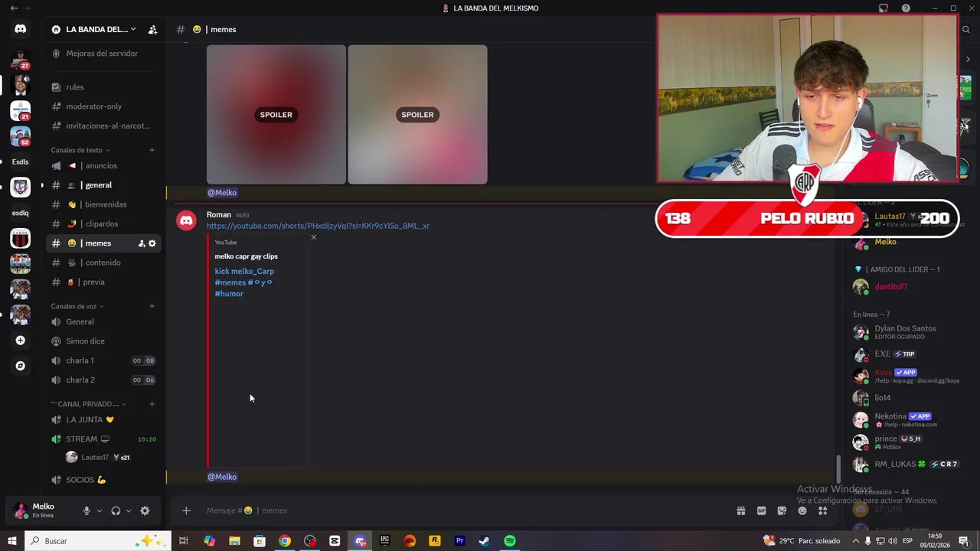Open emoji picker
The height and width of the screenshot is (551, 980).
click(x=802, y=510)
